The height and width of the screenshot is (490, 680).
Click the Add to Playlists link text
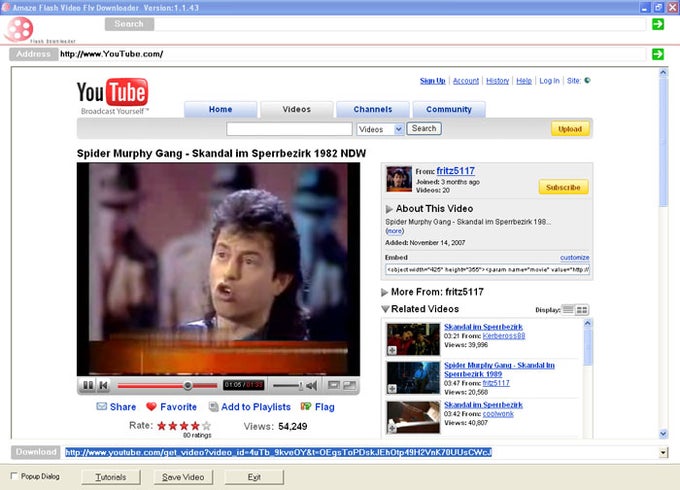(256, 407)
